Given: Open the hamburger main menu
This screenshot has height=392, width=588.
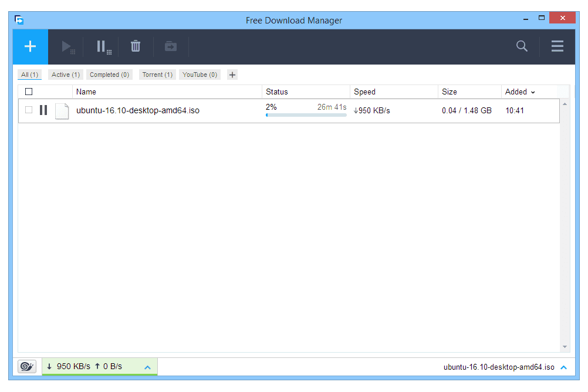Looking at the screenshot, I should pos(557,46).
